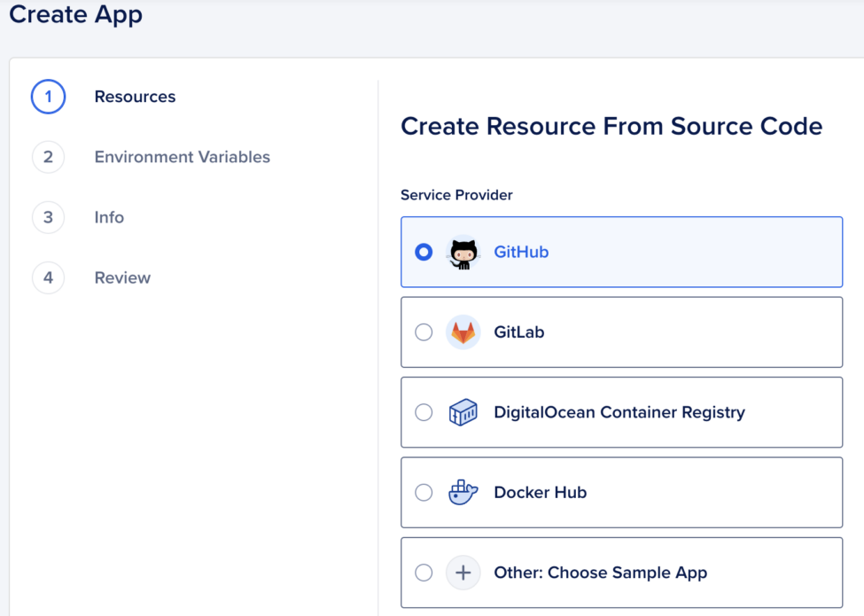Click the GitLab fox icon
The width and height of the screenshot is (864, 616).
tap(463, 331)
